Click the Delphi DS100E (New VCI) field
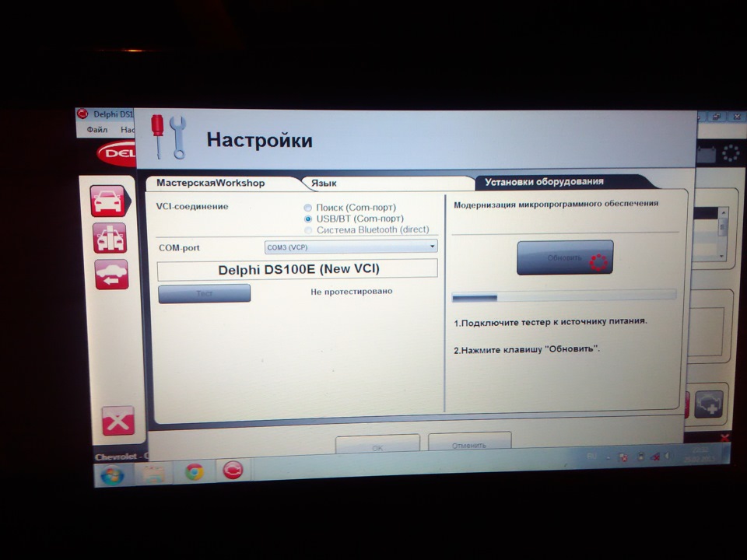Viewport: 747px width, 560px height. (298, 269)
